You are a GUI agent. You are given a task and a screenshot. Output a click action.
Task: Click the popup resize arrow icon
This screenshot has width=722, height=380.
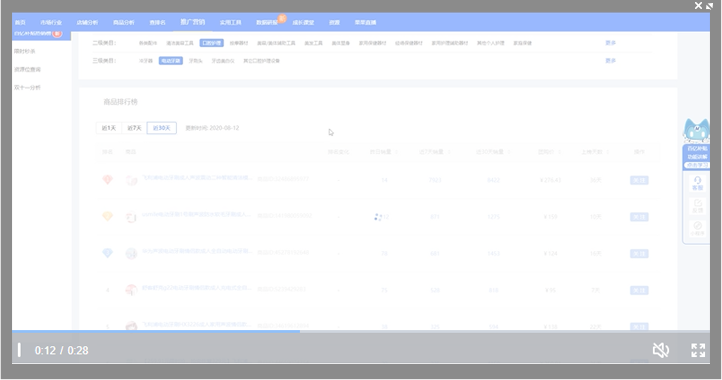point(709,6)
